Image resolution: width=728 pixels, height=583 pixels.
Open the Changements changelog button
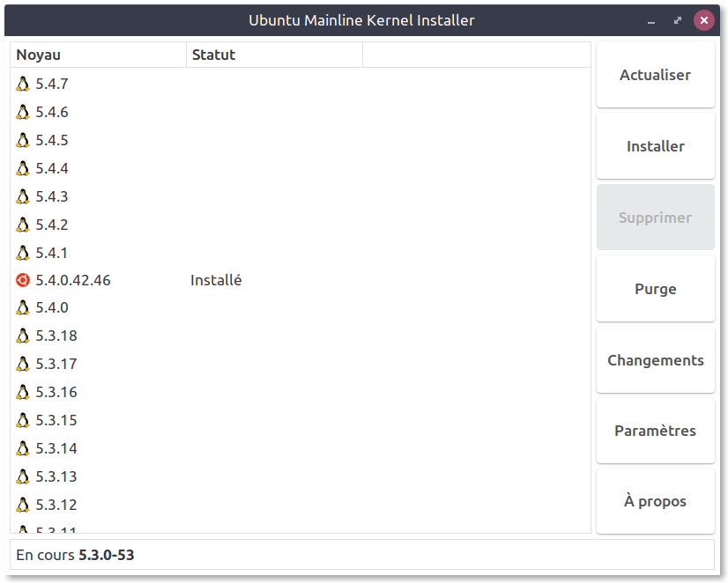click(655, 360)
